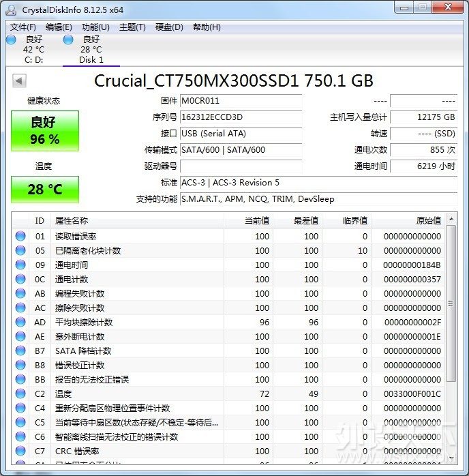
Task: Click status orb of row AE 意外断电计数
Action: (x=20, y=336)
